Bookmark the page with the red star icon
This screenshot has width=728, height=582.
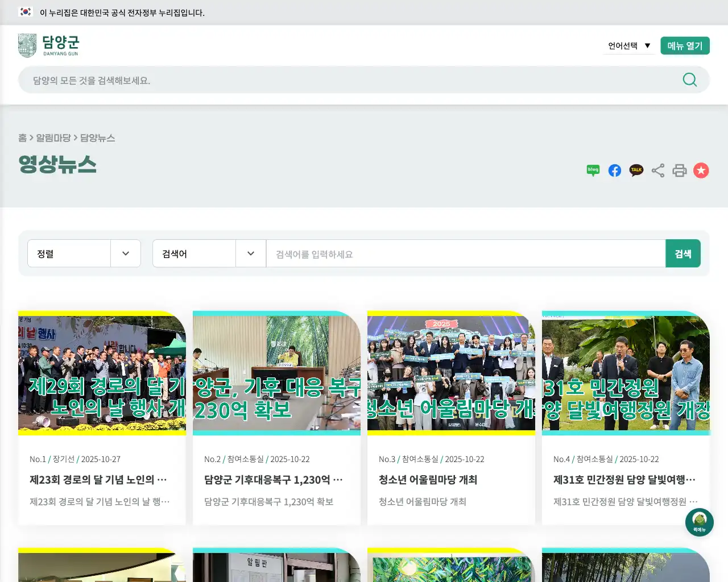tap(701, 170)
